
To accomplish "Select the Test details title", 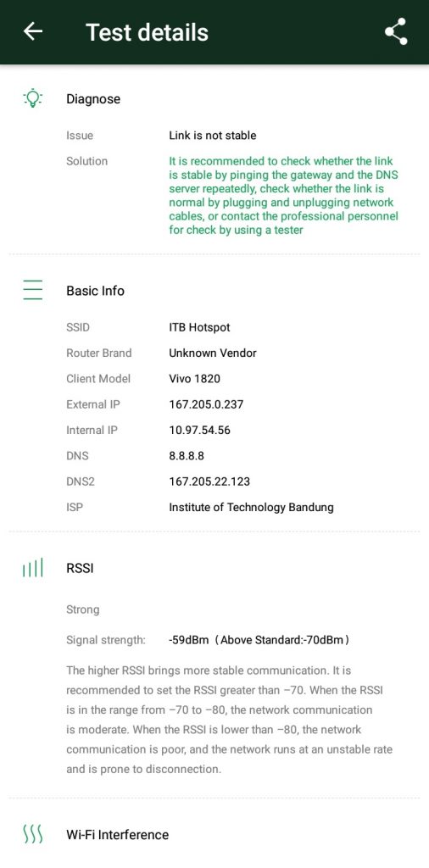I will tap(147, 32).
